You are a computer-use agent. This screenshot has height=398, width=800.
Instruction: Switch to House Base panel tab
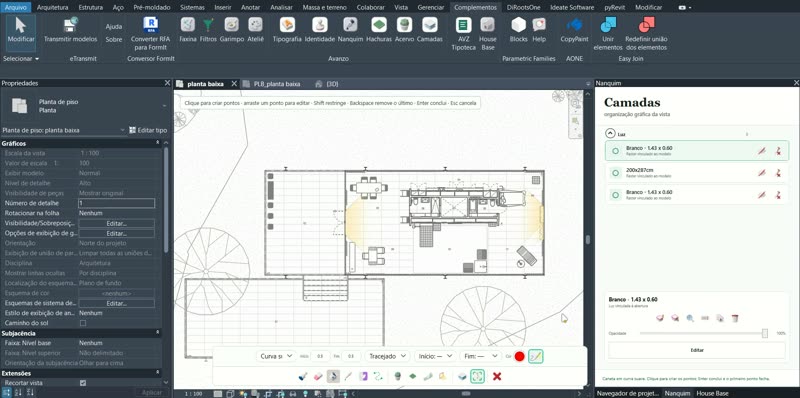click(x=713, y=393)
